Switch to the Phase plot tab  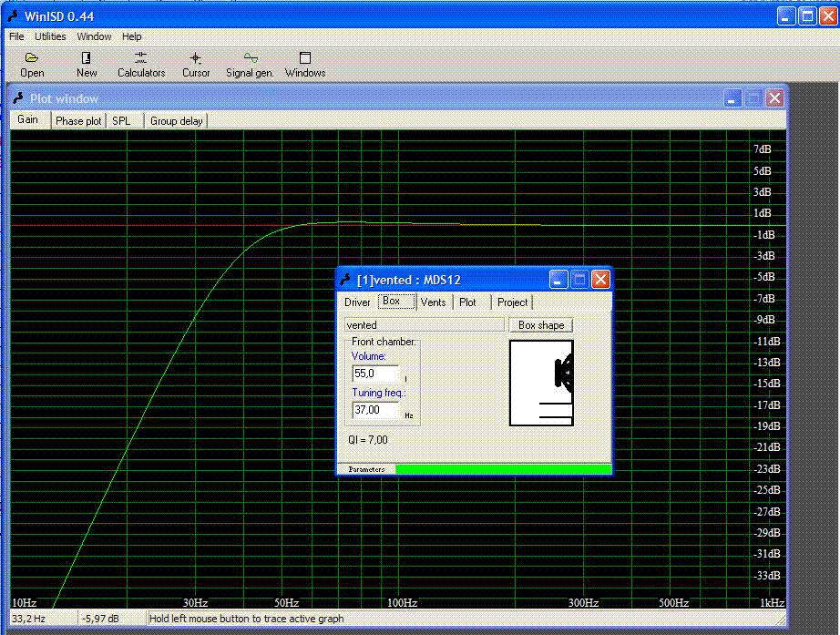click(78, 120)
